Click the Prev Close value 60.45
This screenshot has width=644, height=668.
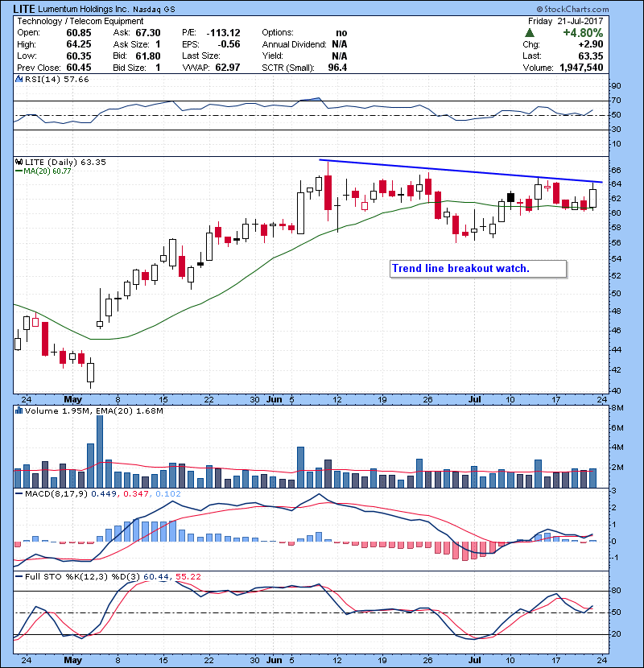pos(79,68)
